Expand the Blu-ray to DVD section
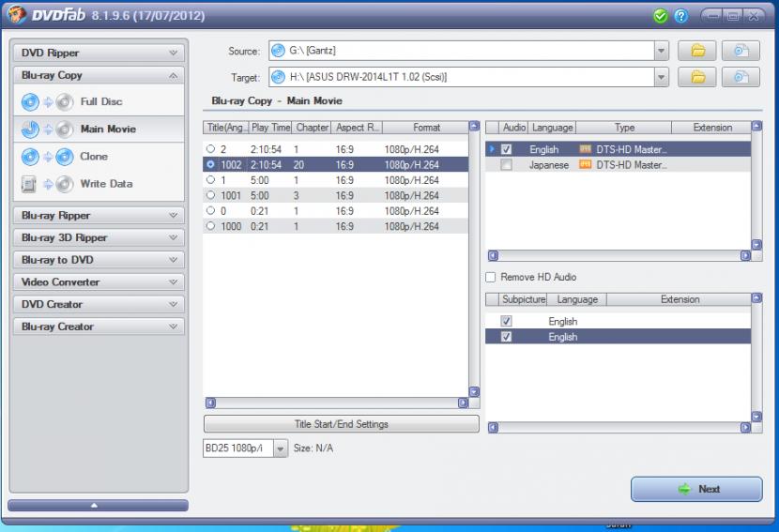The width and height of the screenshot is (779, 532). click(x=99, y=260)
